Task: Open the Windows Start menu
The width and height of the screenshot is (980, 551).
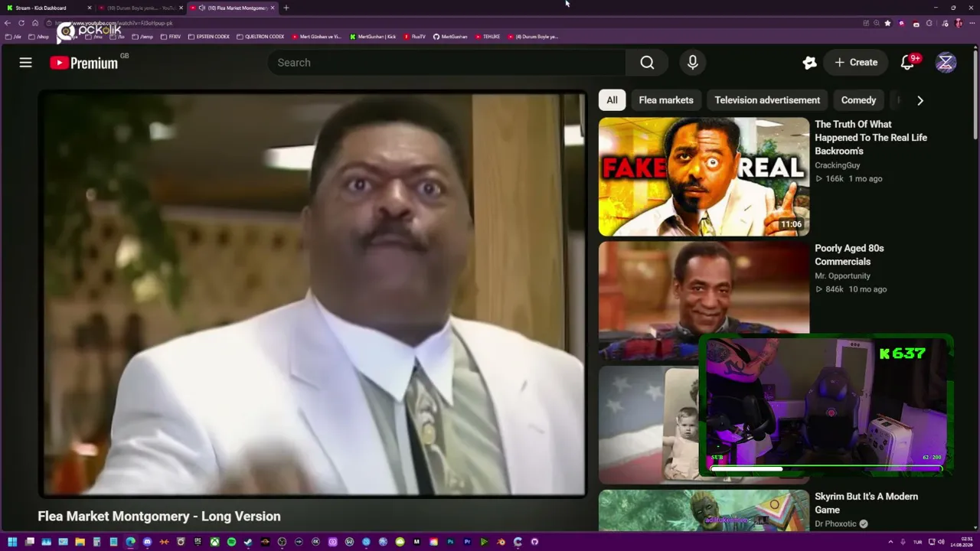Action: point(12,542)
